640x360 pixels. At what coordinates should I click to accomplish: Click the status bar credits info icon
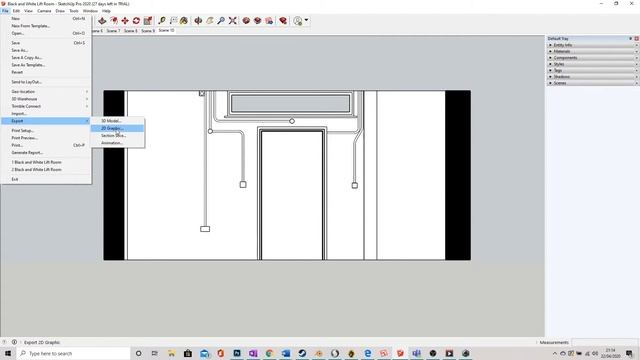(14, 342)
